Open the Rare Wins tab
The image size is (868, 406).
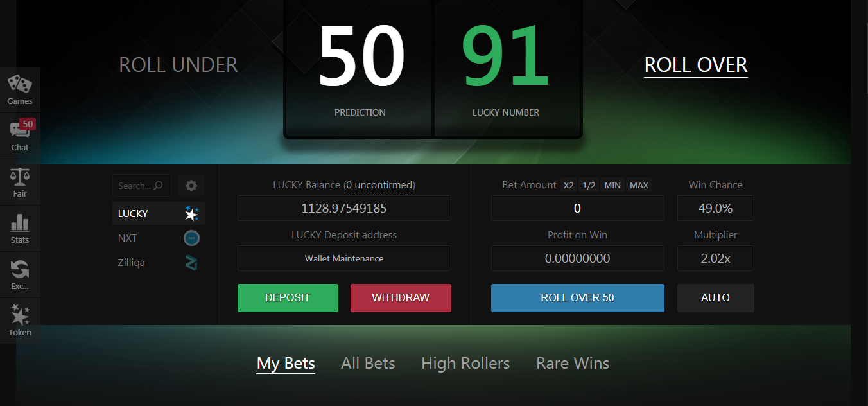click(x=573, y=364)
